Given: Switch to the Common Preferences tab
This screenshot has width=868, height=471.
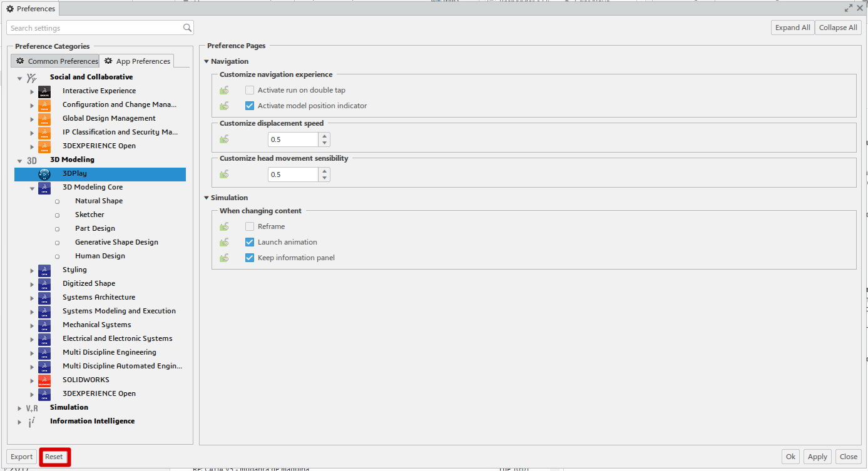Looking at the screenshot, I should [x=56, y=61].
